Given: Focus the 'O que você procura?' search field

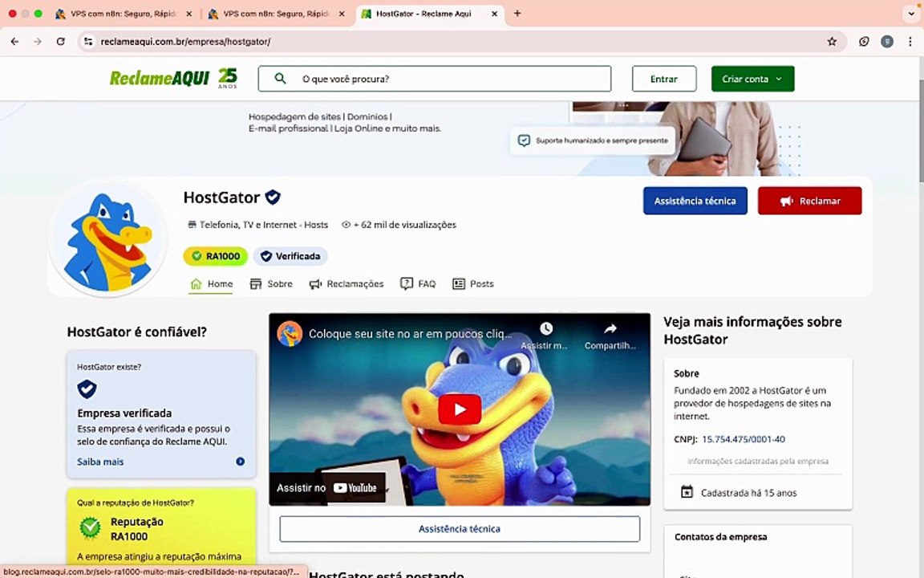Looking at the screenshot, I should click(x=434, y=79).
